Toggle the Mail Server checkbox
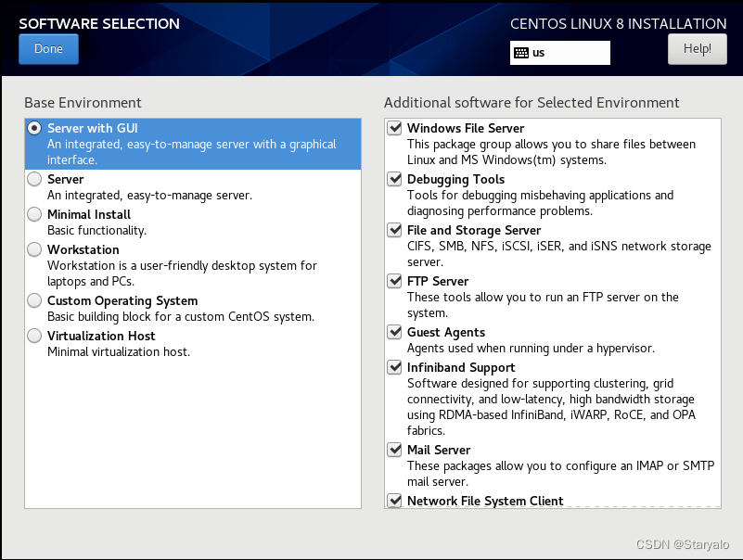This screenshot has height=560, width=743. click(x=394, y=450)
